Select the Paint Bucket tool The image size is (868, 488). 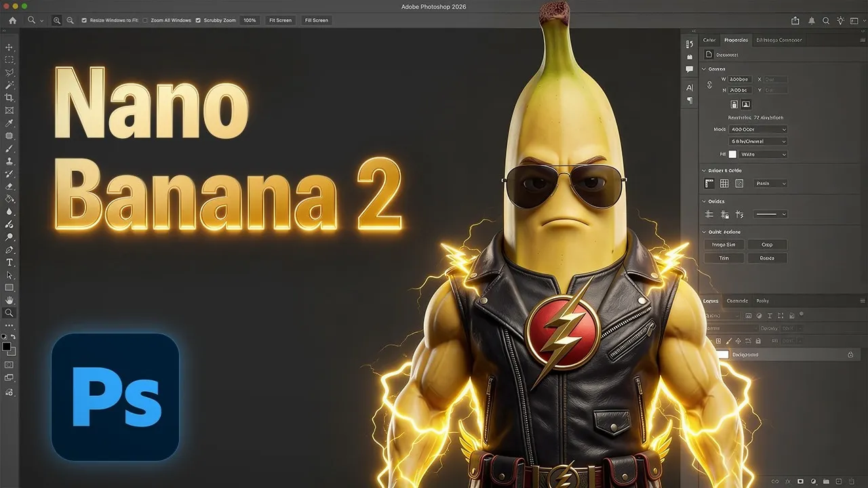(9, 199)
